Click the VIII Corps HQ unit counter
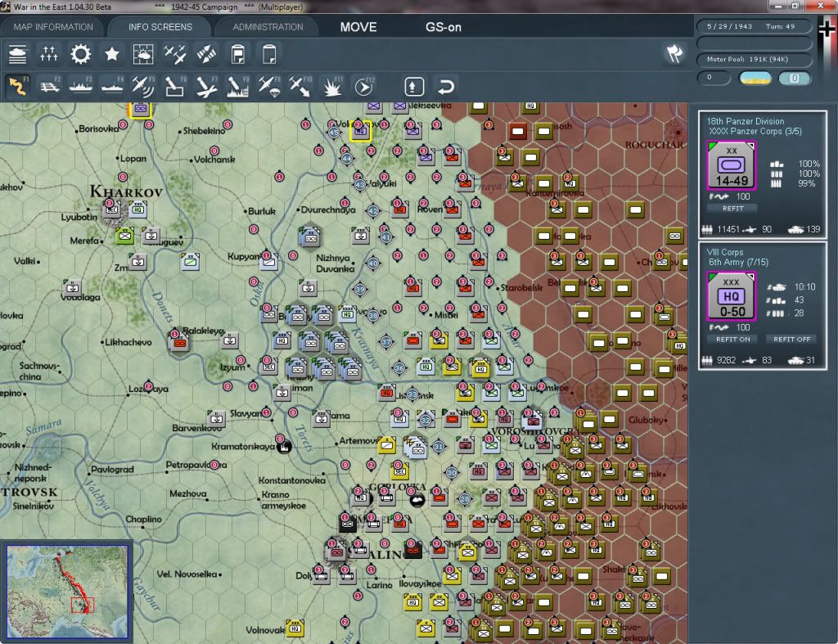 pos(731,296)
